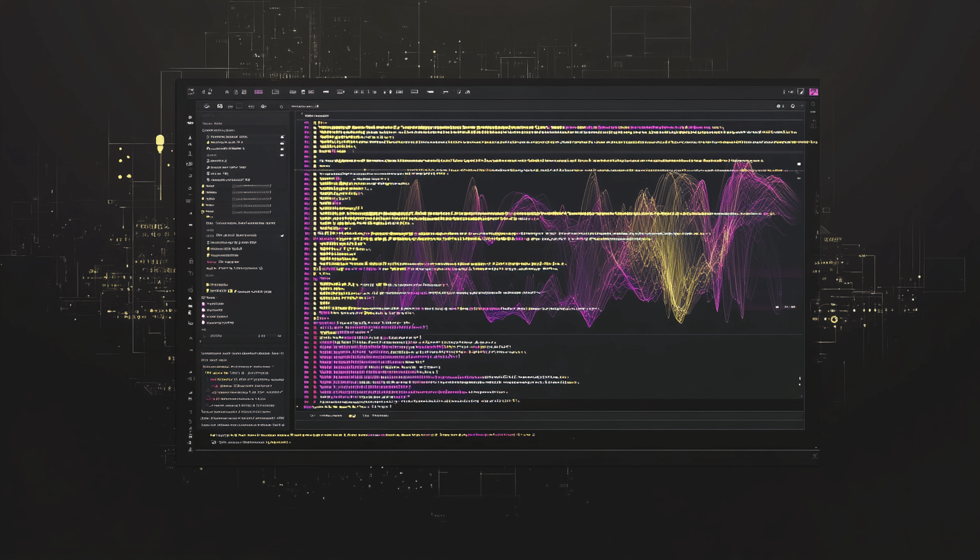
Task: Toggle the white switch on first tree row
Action: click(x=282, y=137)
